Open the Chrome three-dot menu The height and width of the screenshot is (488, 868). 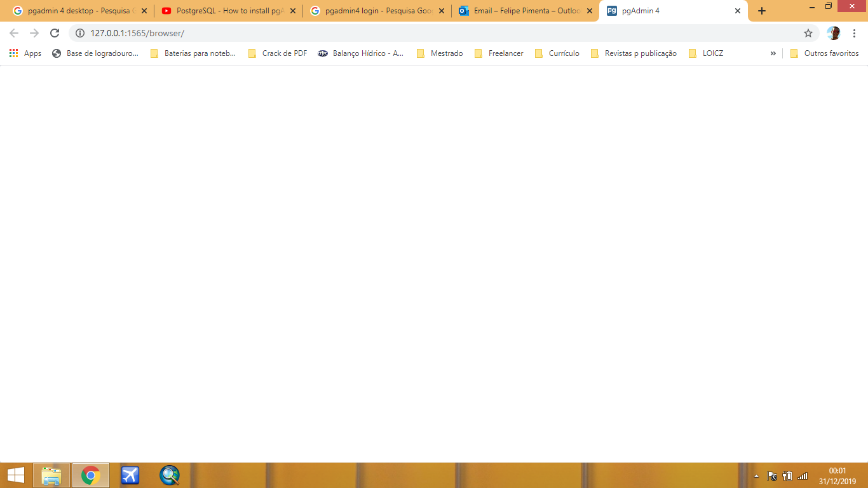tap(855, 33)
